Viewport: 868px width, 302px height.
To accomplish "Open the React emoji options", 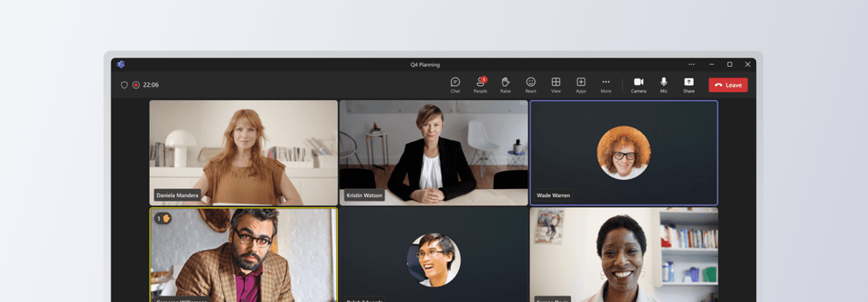I will point(531,85).
